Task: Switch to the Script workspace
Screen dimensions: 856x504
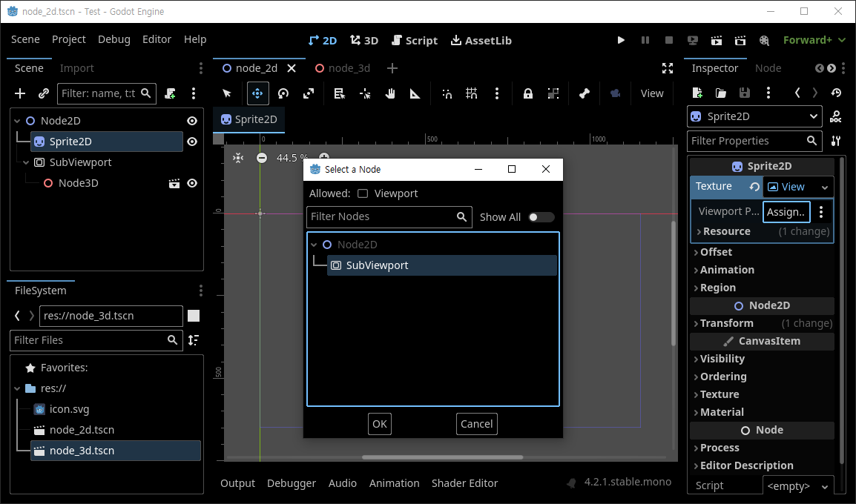Action: 415,40
